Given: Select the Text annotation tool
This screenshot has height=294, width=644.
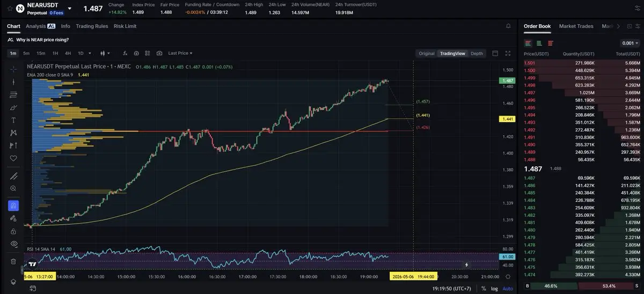Looking at the screenshot, I should (x=13, y=120).
